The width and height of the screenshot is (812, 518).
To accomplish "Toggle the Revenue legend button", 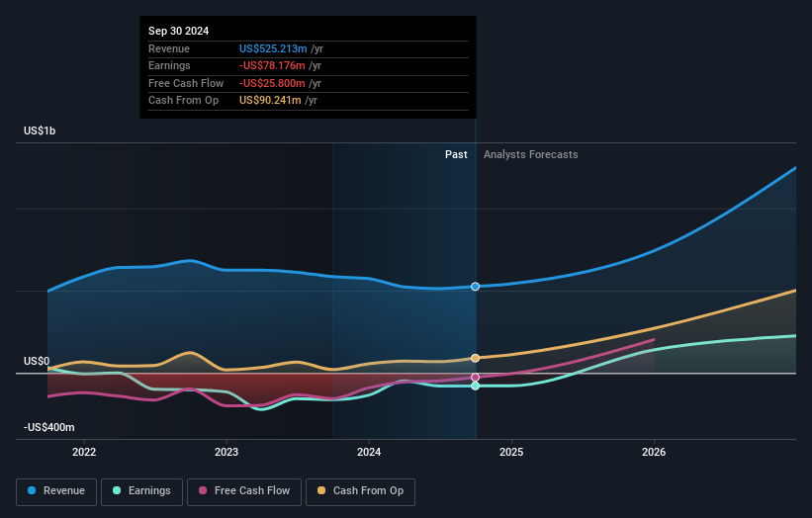I will pyautogui.click(x=56, y=491).
